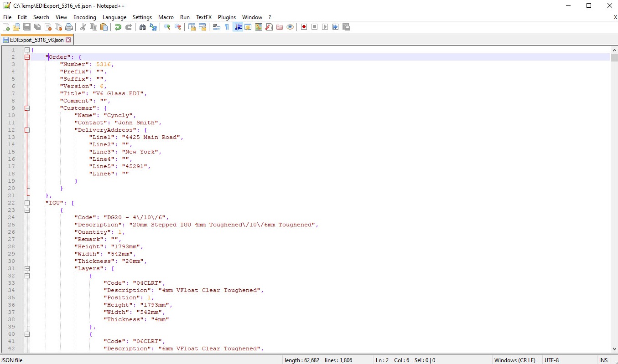Click the Paste clipboard icon
The height and width of the screenshot is (364, 618).
[104, 27]
